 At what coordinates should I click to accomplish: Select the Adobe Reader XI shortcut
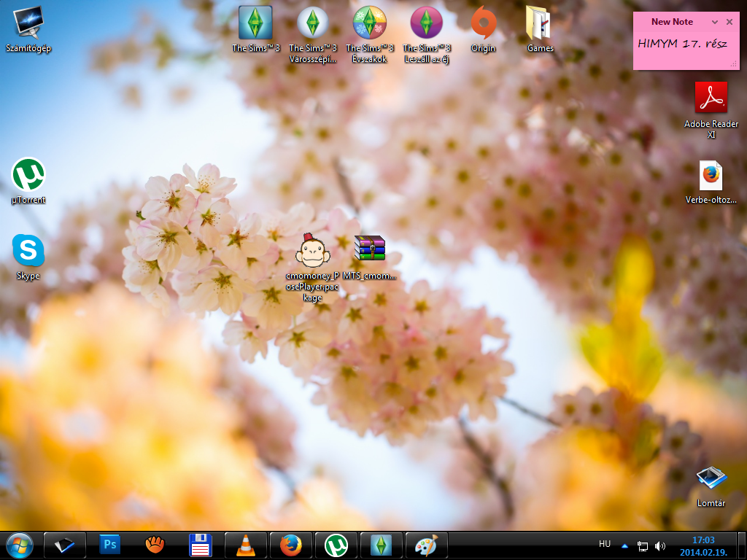coord(711,111)
